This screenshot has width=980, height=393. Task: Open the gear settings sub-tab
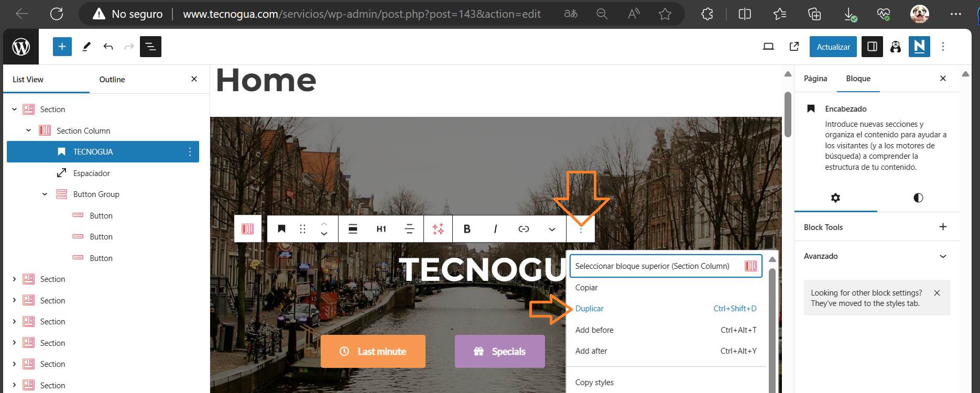835,198
